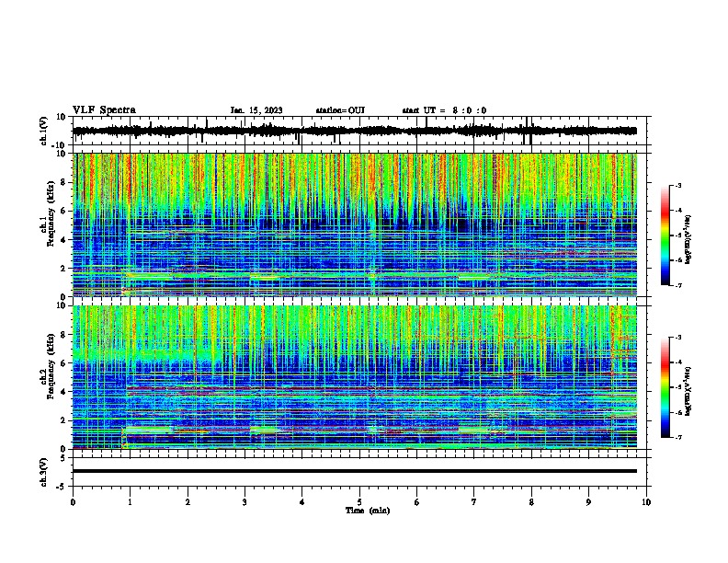This screenshot has height=563, width=728.
Task: Click the time axis tick label 9
Action: pyautogui.click(x=588, y=502)
